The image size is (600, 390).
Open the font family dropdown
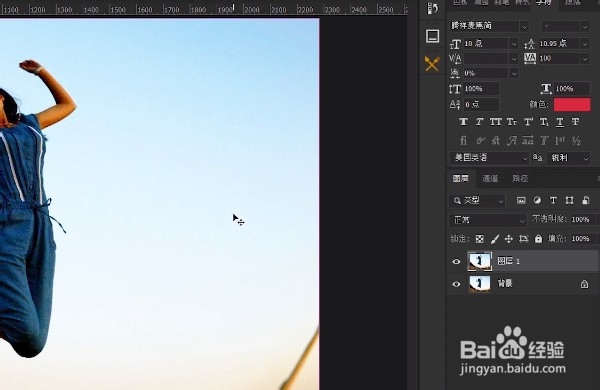(x=524, y=26)
